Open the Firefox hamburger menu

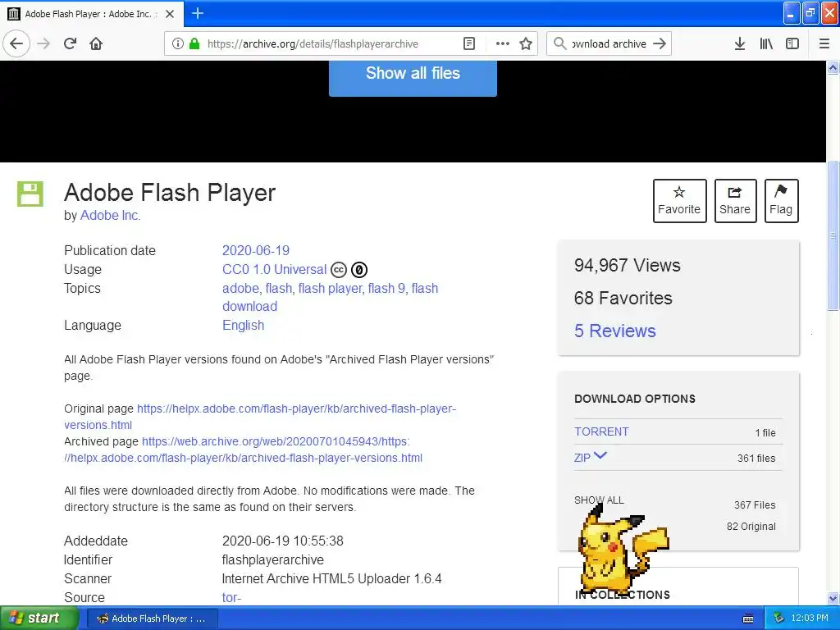tap(824, 43)
